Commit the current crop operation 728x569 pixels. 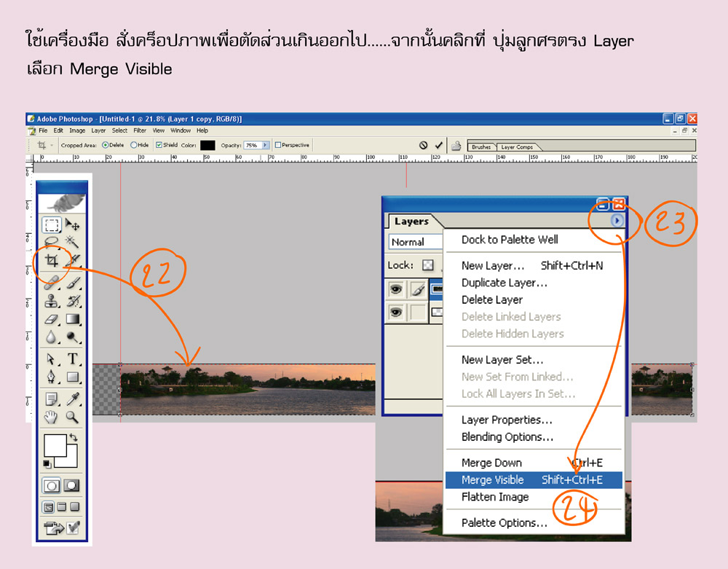[439, 146]
